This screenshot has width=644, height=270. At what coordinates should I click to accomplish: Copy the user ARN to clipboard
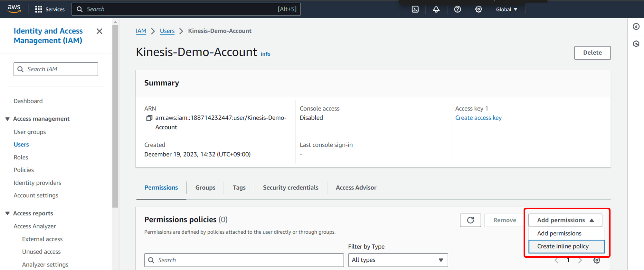click(149, 118)
